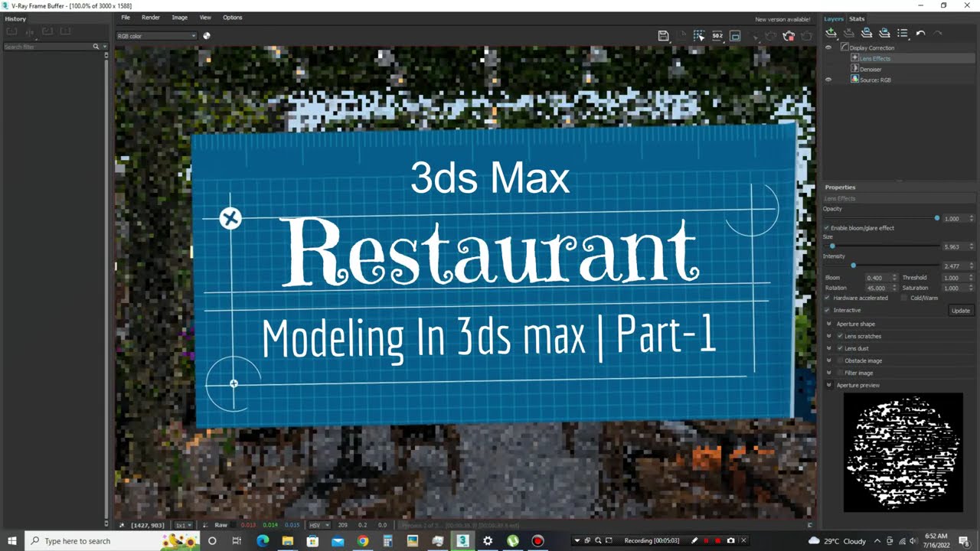Switch to the Layers tab
The width and height of the screenshot is (980, 551).
coord(834,18)
